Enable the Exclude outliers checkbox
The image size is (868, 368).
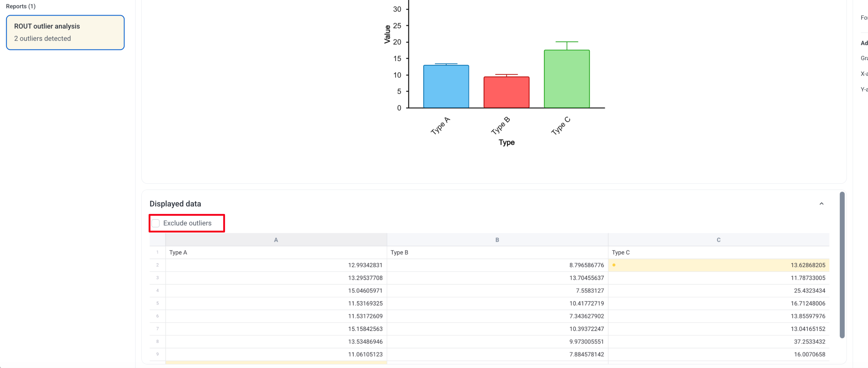click(155, 223)
